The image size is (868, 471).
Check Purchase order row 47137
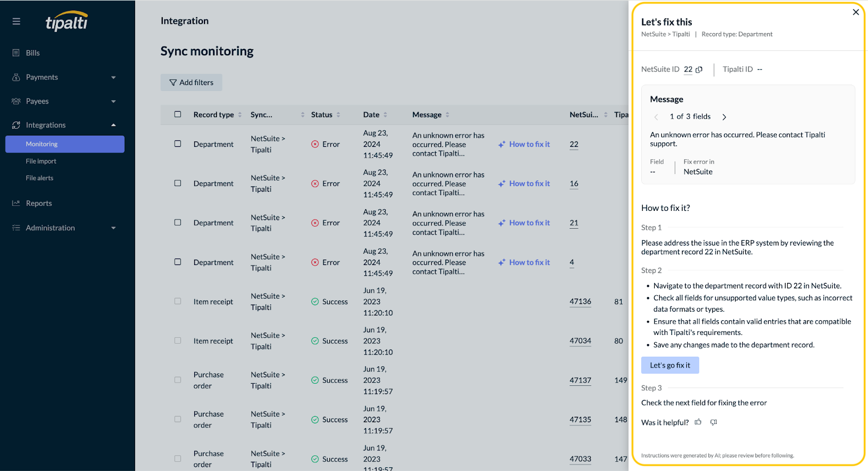tap(177, 380)
